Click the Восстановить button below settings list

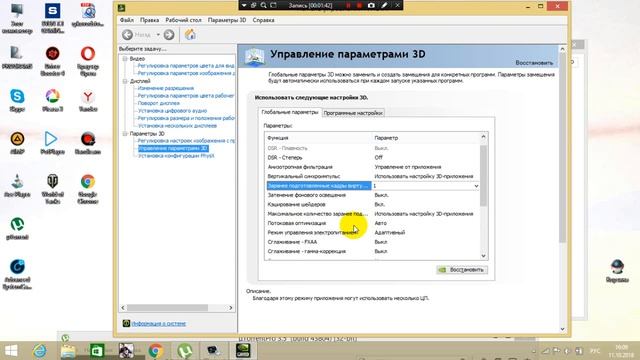462,270
